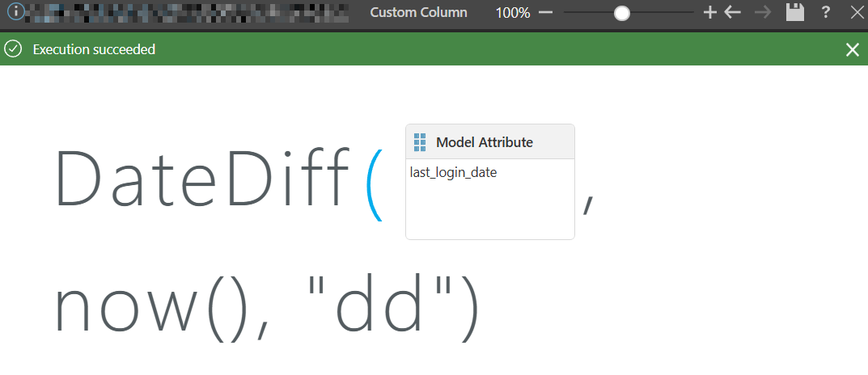Select the last_login_date attribute value

(453, 172)
